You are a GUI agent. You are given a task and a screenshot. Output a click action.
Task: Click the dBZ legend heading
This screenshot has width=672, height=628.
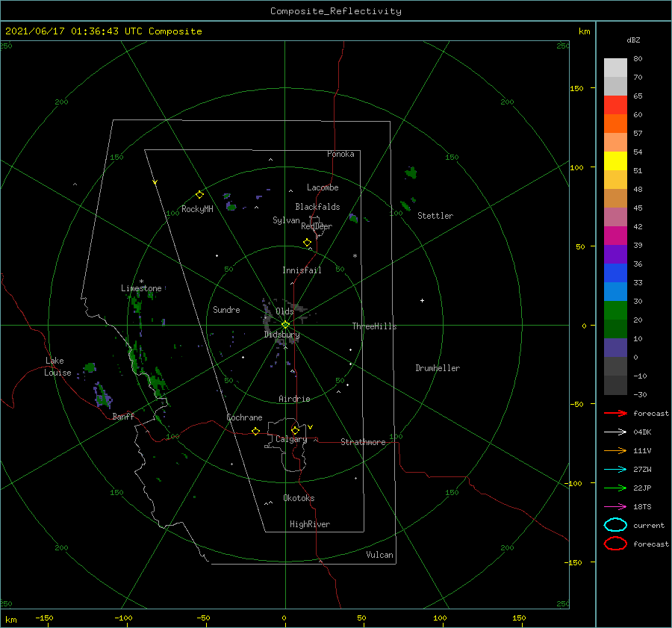(x=633, y=40)
